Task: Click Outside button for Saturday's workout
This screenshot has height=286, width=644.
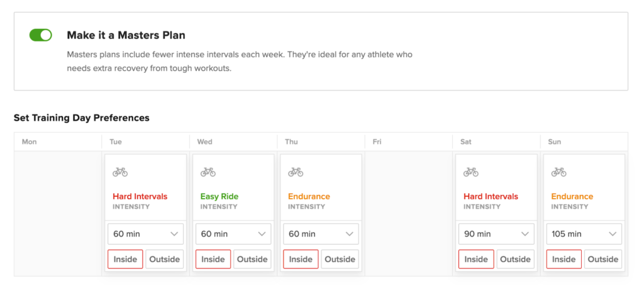Action: pos(516,260)
